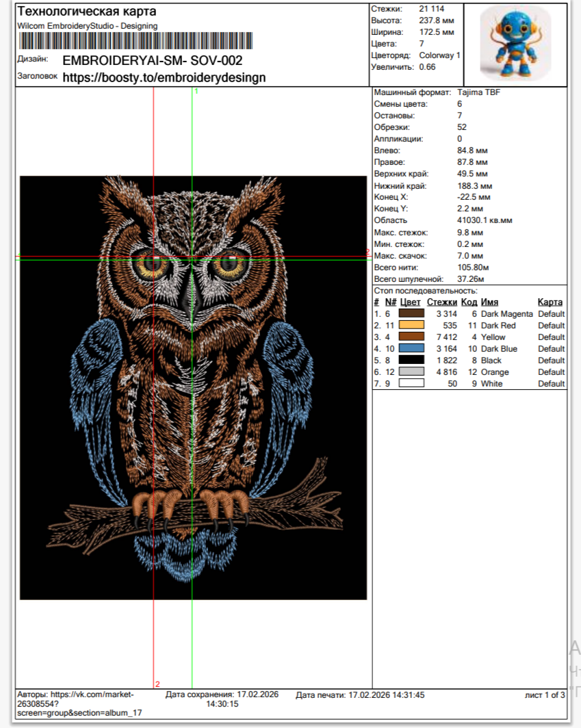Click the green guide marker numbered 1
581x728 pixels.
click(x=196, y=91)
